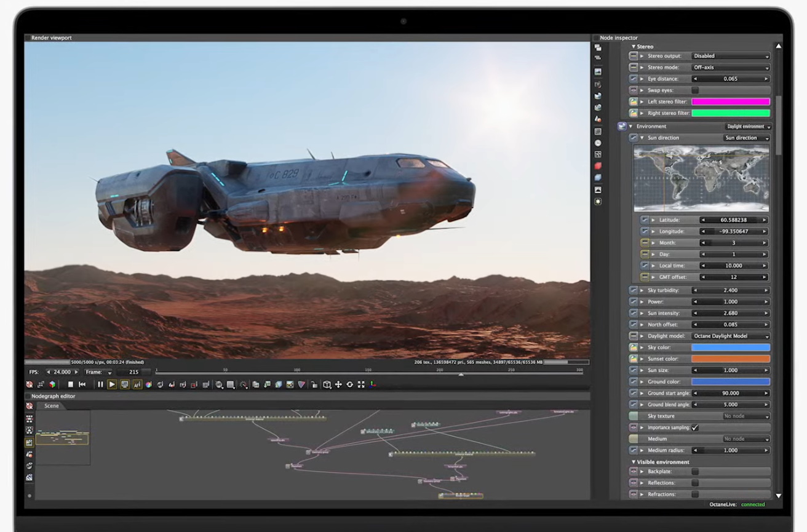Click the stop render button
This screenshot has width=807, height=532.
pos(70,384)
